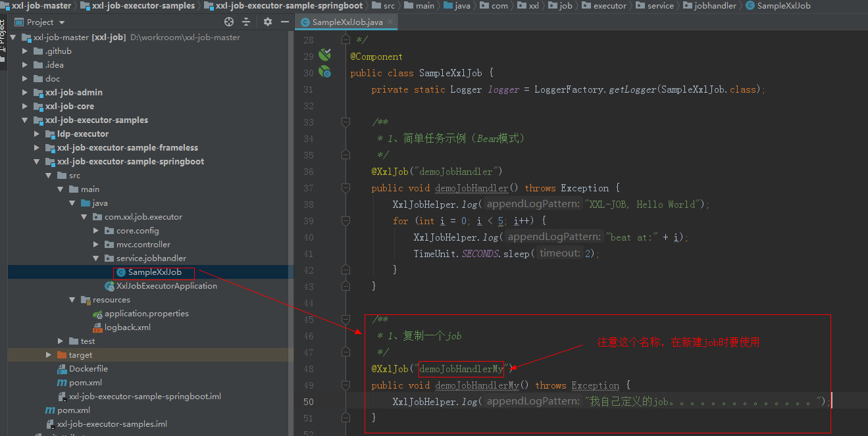Collapse all nodes in Project panel
Viewport: 868px width, 436px height.
[246, 22]
